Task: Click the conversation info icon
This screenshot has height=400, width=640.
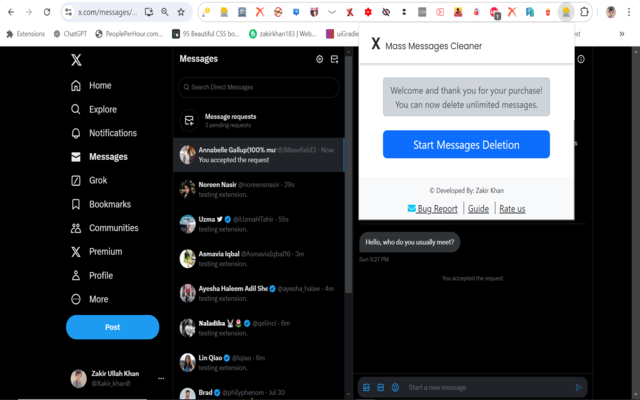Action: [x=581, y=59]
